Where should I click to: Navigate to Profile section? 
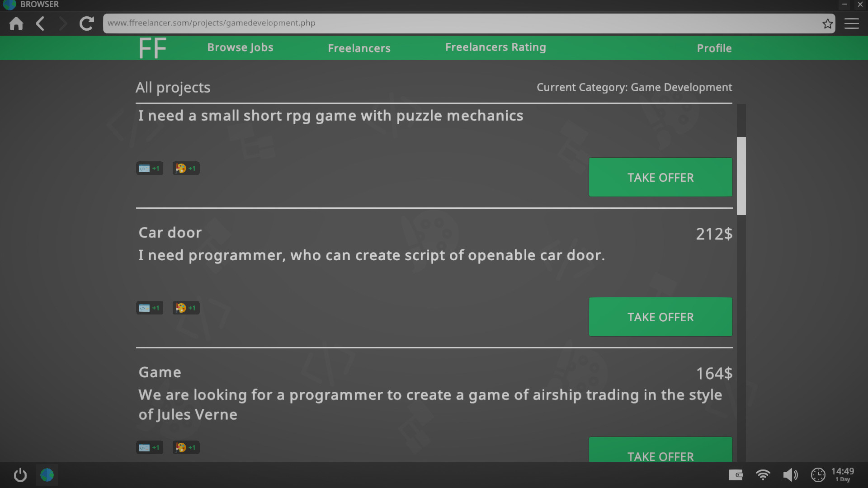click(714, 47)
